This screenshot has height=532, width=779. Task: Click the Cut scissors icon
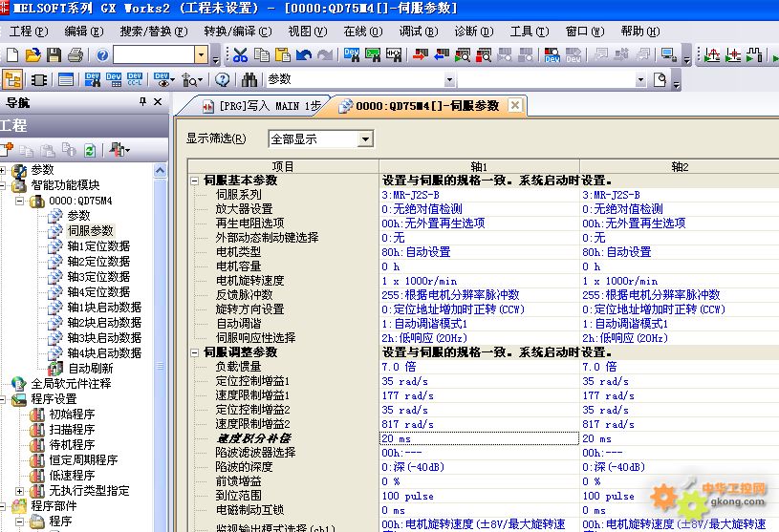tap(241, 54)
